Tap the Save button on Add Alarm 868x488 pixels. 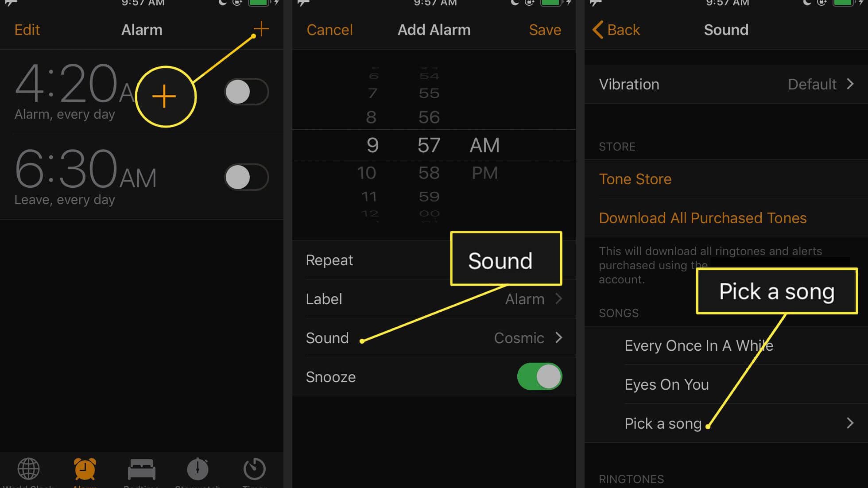pos(544,29)
